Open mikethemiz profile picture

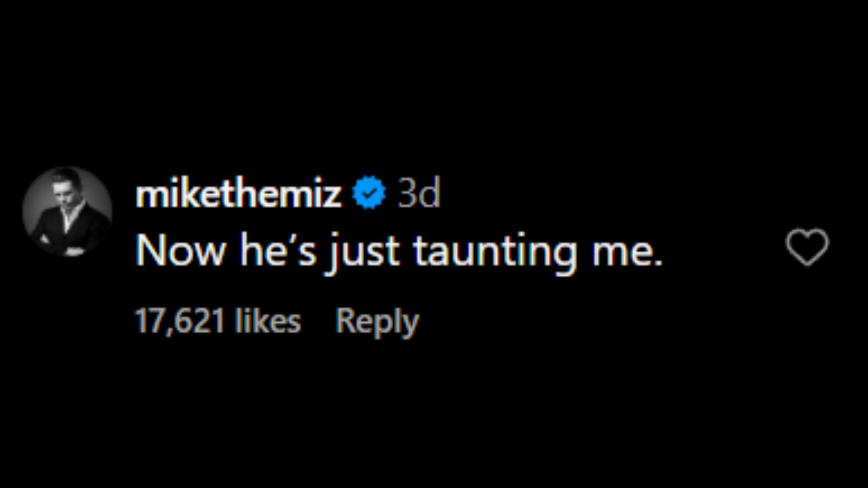pos(67,211)
